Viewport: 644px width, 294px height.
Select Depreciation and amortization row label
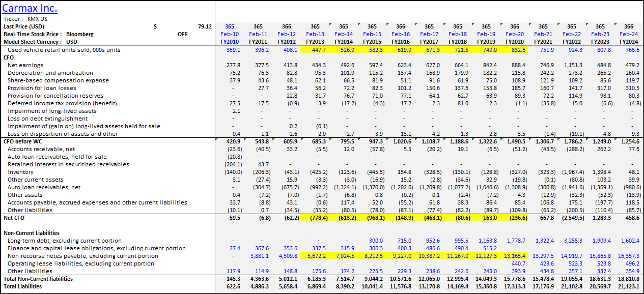coord(50,73)
